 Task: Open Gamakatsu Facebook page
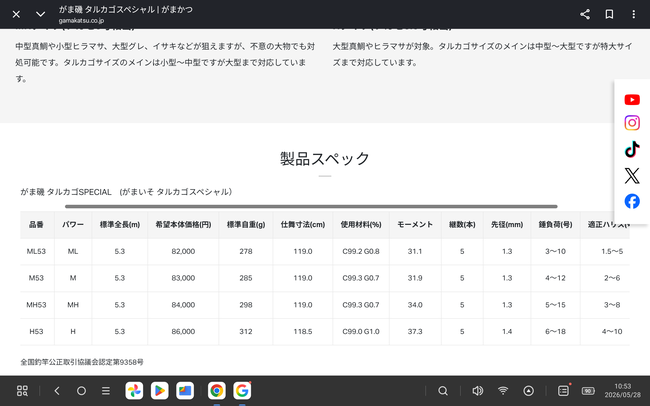[632, 202]
